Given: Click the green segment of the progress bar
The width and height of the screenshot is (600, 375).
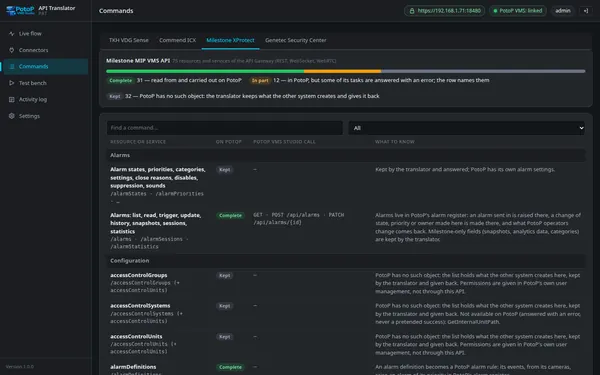Looking at the screenshot, I should (x=205, y=71).
